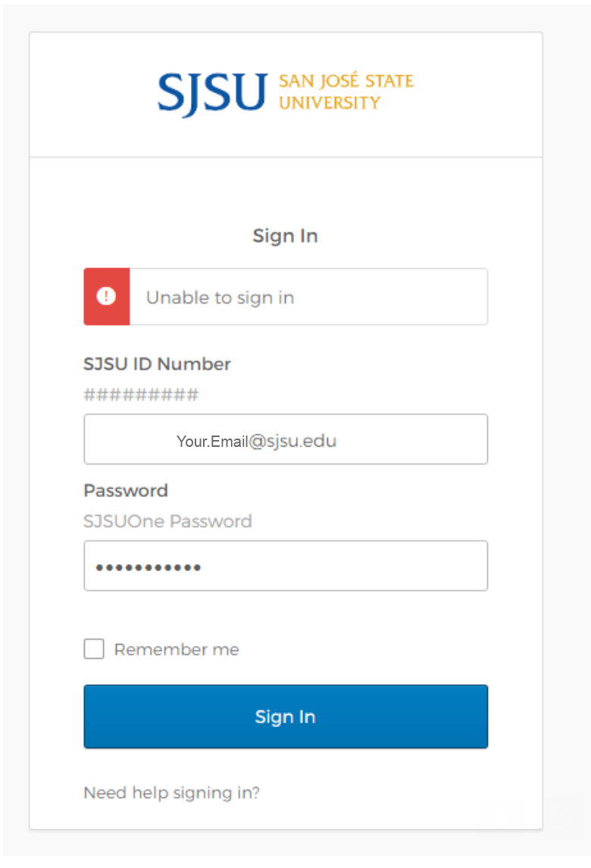This screenshot has width=591, height=868.
Task: Click the "Sign In" heading text
Action: coord(285,236)
